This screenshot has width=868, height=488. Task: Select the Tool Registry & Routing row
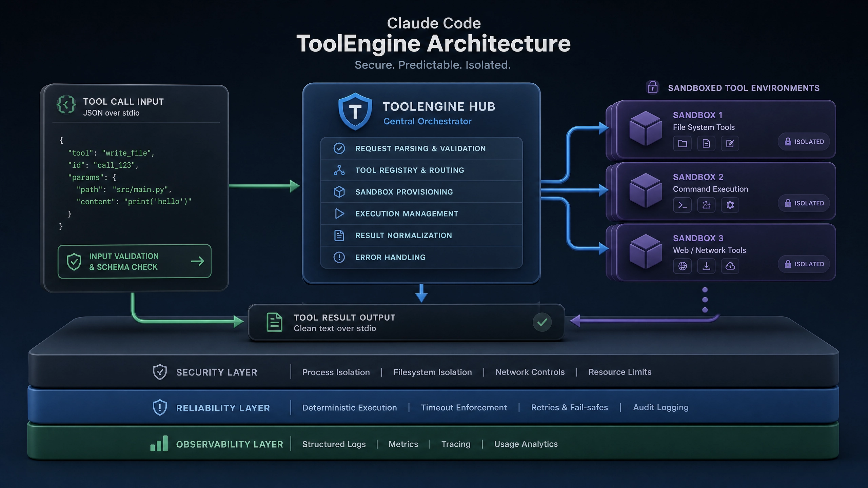pos(421,170)
